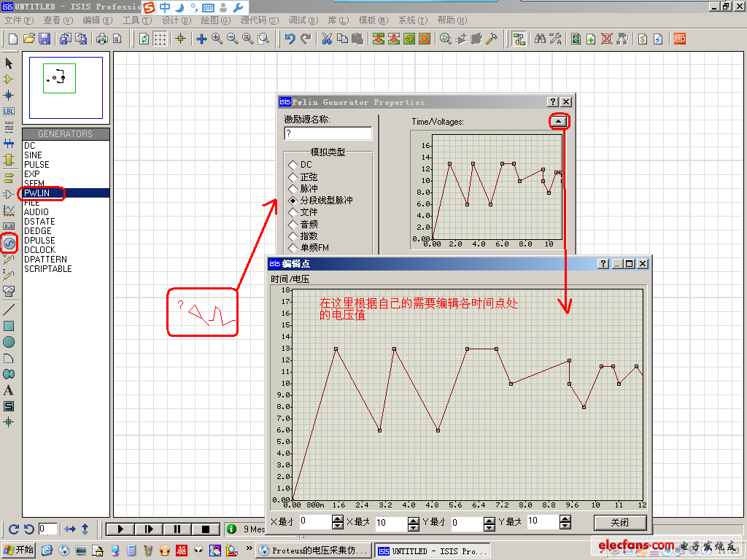Pick the 2D circle graphics tool
747x560 pixels.
(x=9, y=342)
